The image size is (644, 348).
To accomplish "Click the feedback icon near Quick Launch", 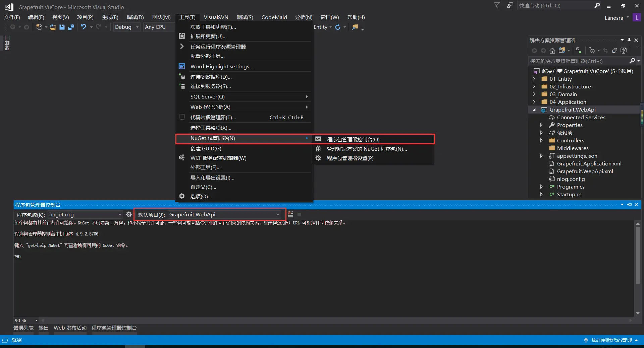I will click(x=510, y=6).
